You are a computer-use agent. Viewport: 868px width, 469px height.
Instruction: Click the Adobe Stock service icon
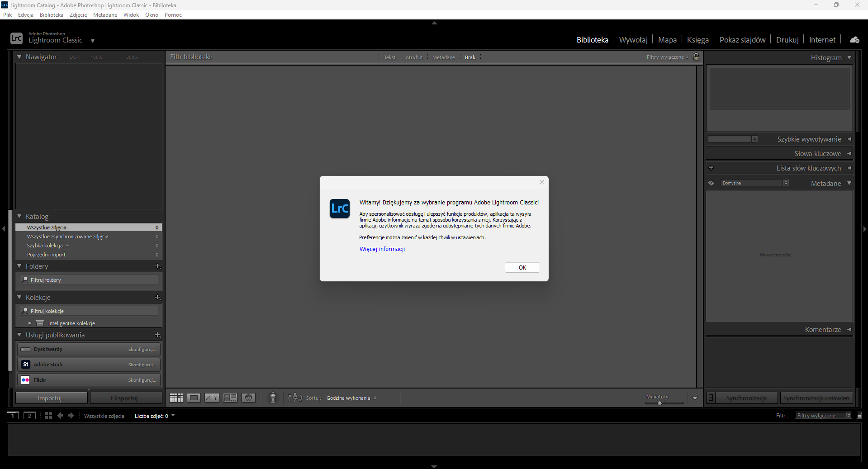point(26,365)
